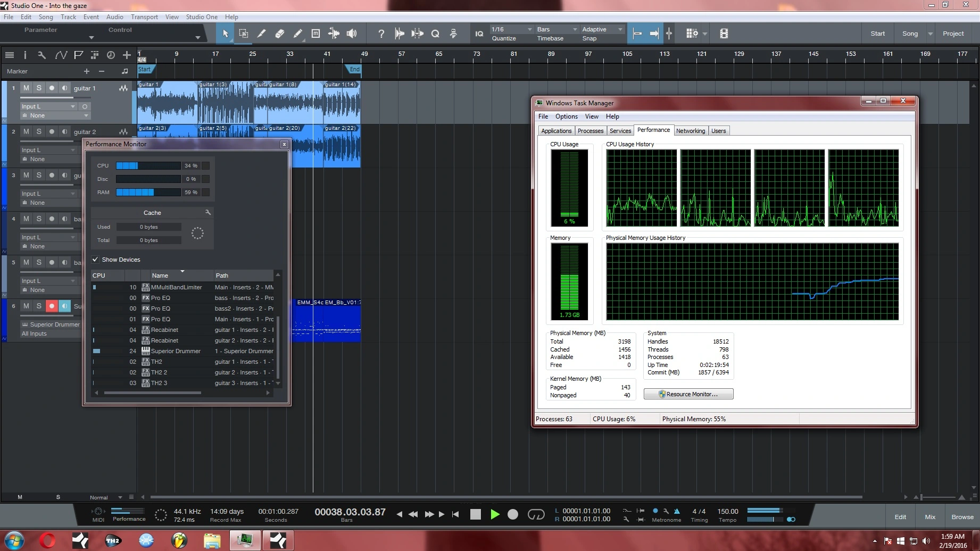Open the Normal track height dropdown

(x=105, y=497)
